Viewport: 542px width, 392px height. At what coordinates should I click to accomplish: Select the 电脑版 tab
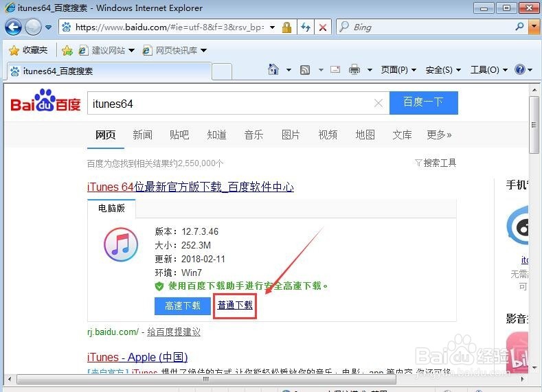(111, 208)
